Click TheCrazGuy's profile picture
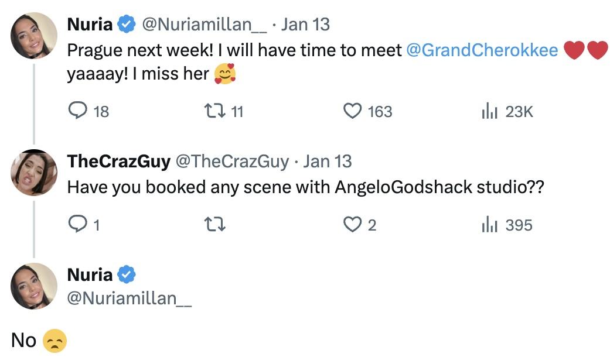 [33, 173]
